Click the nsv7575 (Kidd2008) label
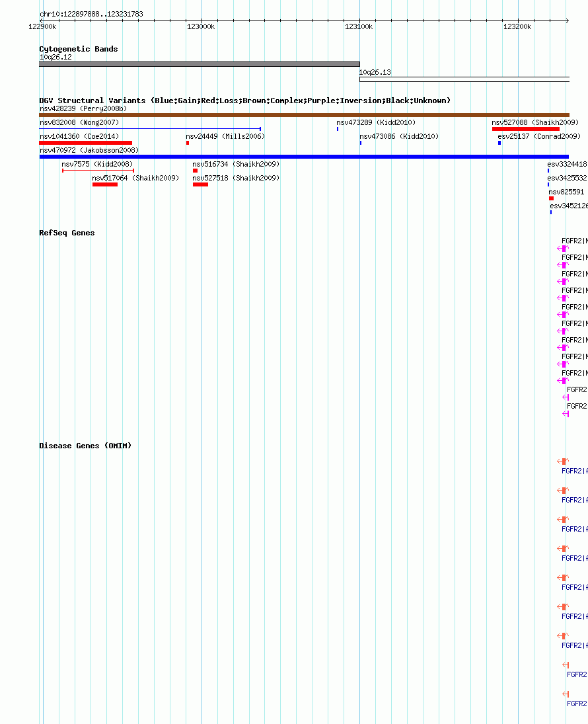Screen dimensions: 588x724 [x=97, y=164]
